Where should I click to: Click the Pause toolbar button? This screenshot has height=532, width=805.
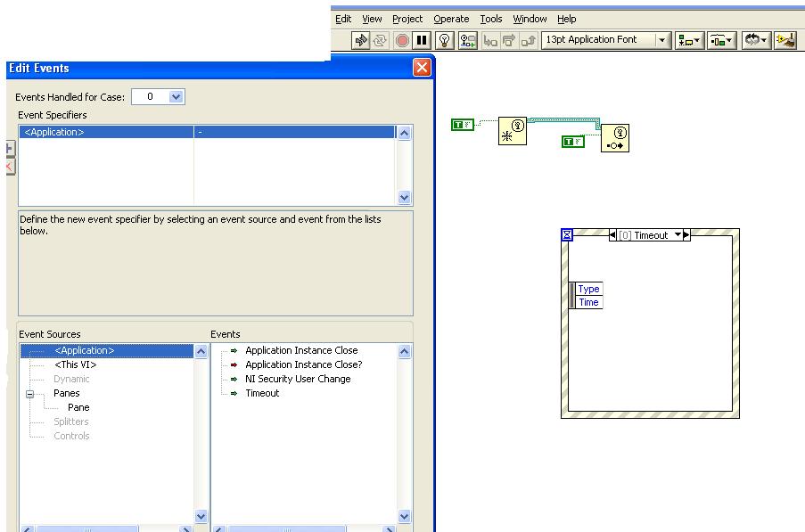(x=422, y=40)
